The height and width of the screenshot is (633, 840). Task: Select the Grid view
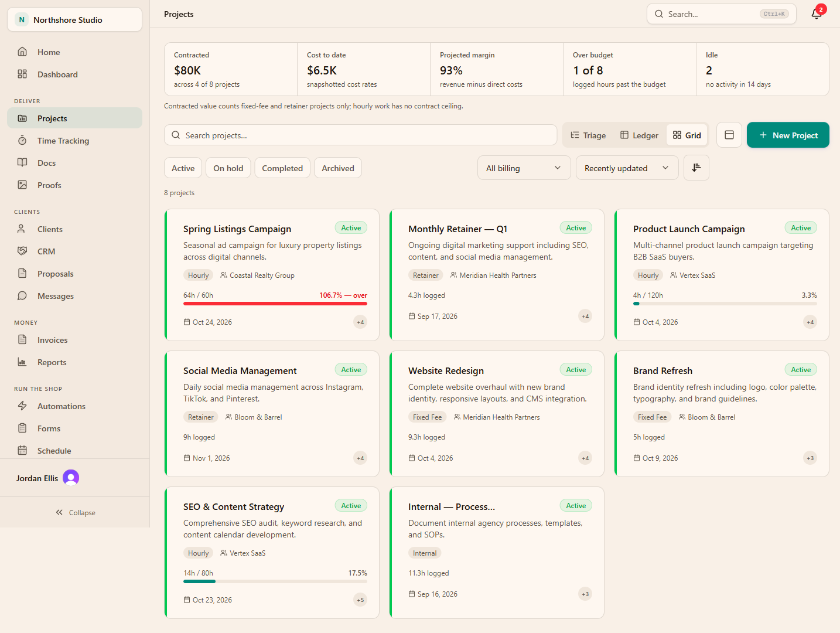687,135
